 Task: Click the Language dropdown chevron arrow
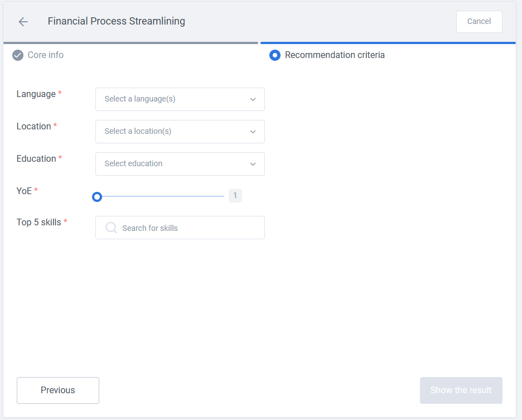click(253, 99)
